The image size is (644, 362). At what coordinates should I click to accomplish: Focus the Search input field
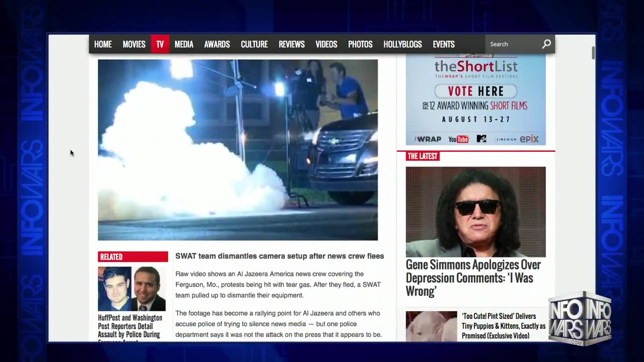point(513,44)
